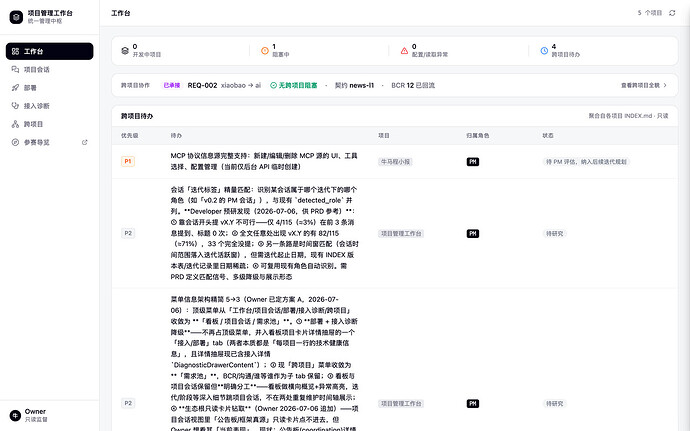The height and width of the screenshot is (431, 690).
Task: Click the PM badge in 会话「迭代标签」 row
Action: [473, 233]
